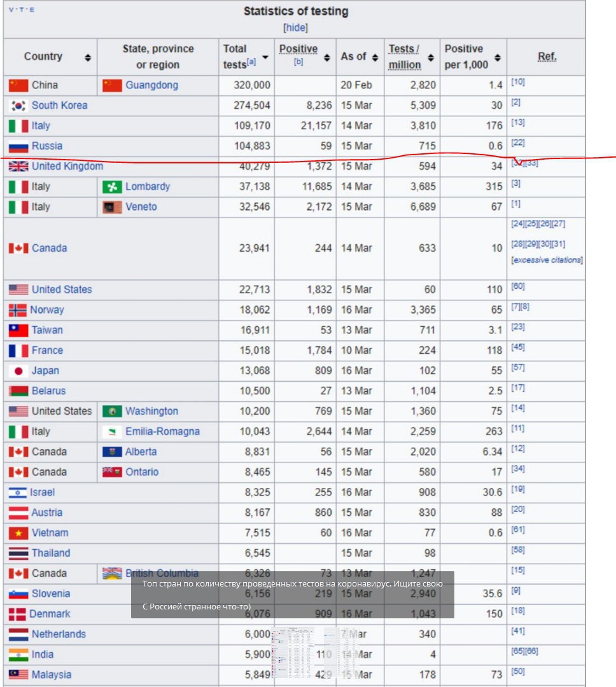616x687 pixels.
Task: Click the Alberta flag icon
Action: coord(112,452)
